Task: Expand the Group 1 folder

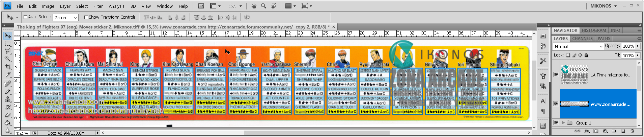Action: click(563, 123)
